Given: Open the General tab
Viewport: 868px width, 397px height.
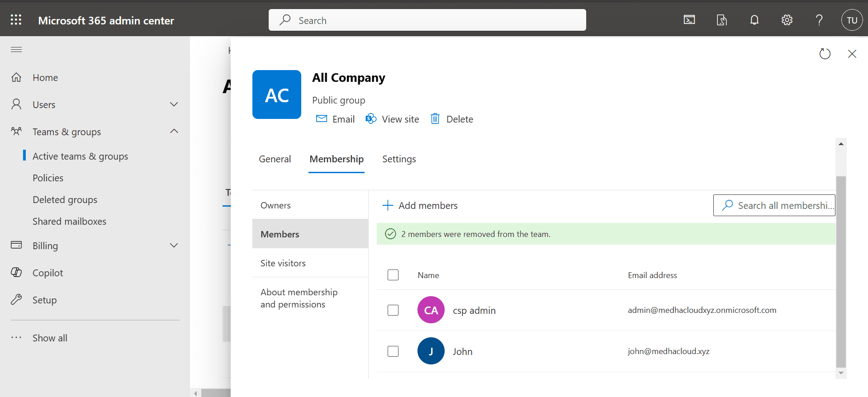Looking at the screenshot, I should (275, 159).
